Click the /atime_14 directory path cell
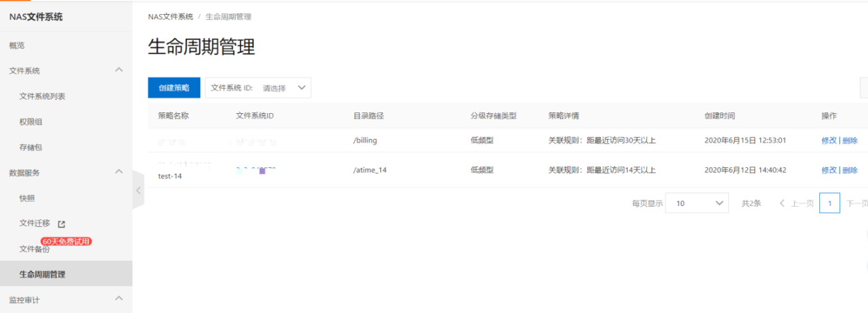The image size is (868, 313). coord(370,170)
